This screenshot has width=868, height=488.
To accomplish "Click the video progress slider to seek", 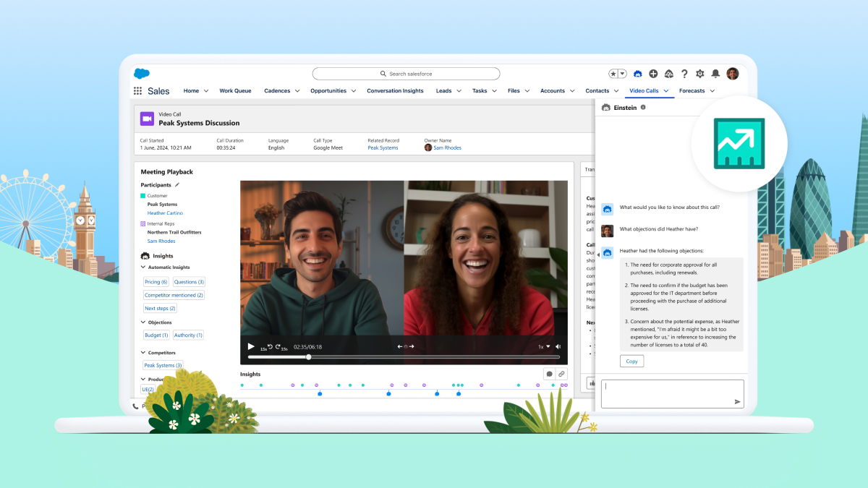I will click(x=308, y=356).
